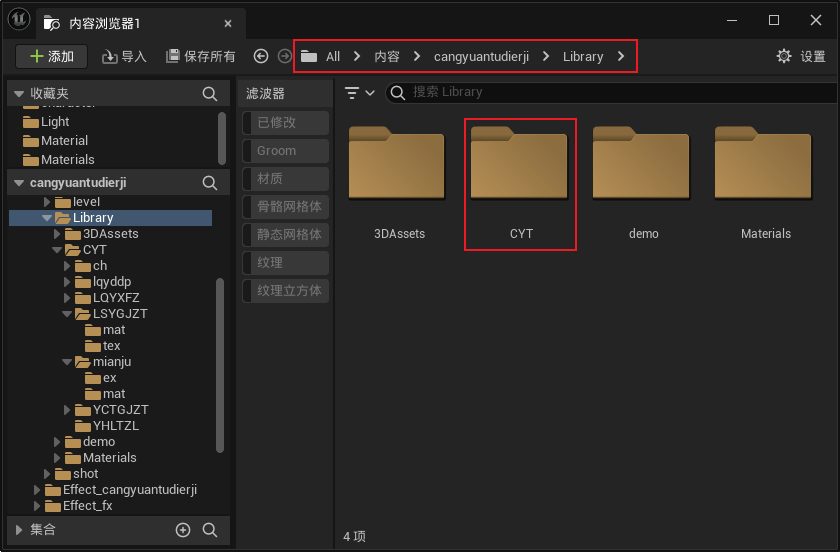This screenshot has width=840, height=552.
Task: Add new collection with plus icon
Action: tap(183, 530)
